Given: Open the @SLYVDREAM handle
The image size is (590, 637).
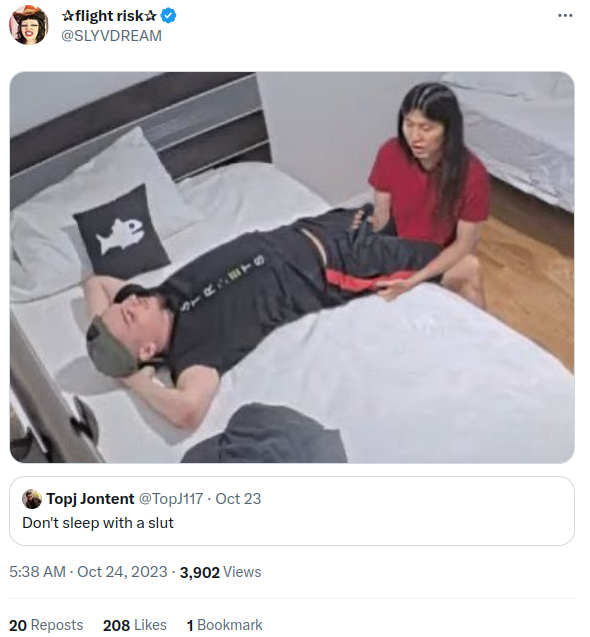Looking at the screenshot, I should 111,36.
